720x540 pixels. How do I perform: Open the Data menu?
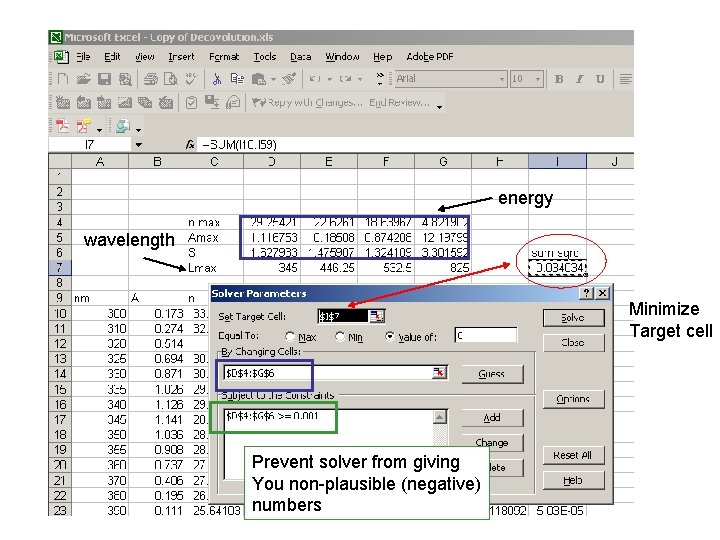[301, 57]
